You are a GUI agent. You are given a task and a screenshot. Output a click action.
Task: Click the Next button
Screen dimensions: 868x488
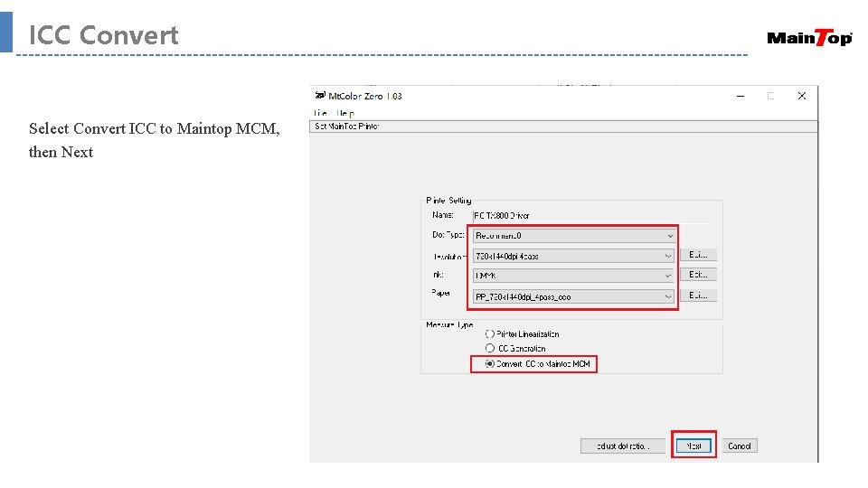point(693,446)
